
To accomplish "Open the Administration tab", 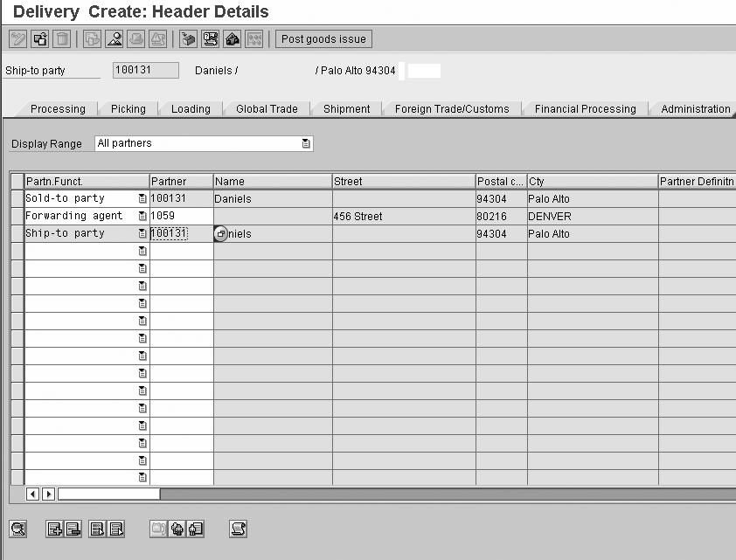I will (696, 109).
